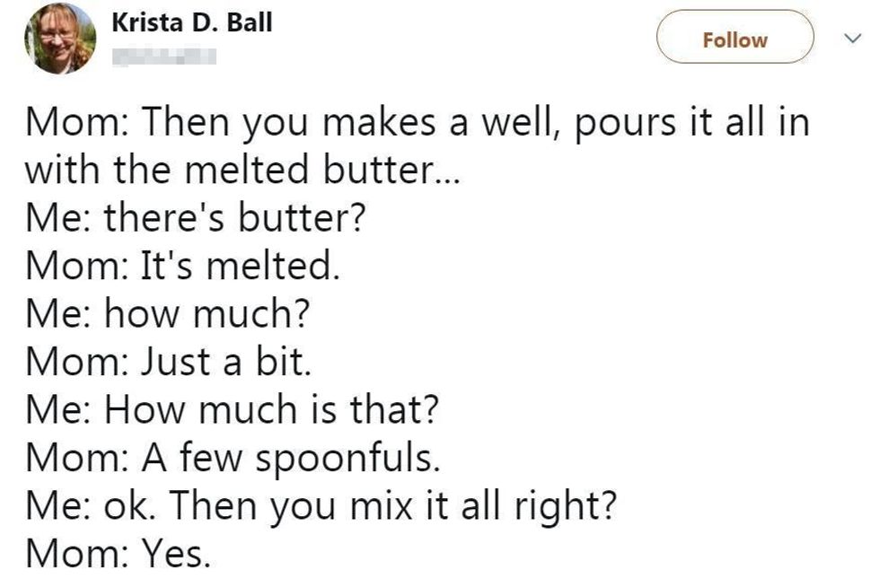This screenshot has height=588, width=880.
Task: Click the line 'Me: ok. Then you mix it all right?'
Action: (321, 507)
